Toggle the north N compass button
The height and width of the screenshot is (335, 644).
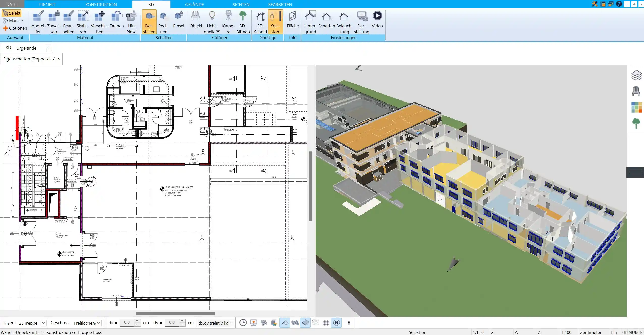337,323
